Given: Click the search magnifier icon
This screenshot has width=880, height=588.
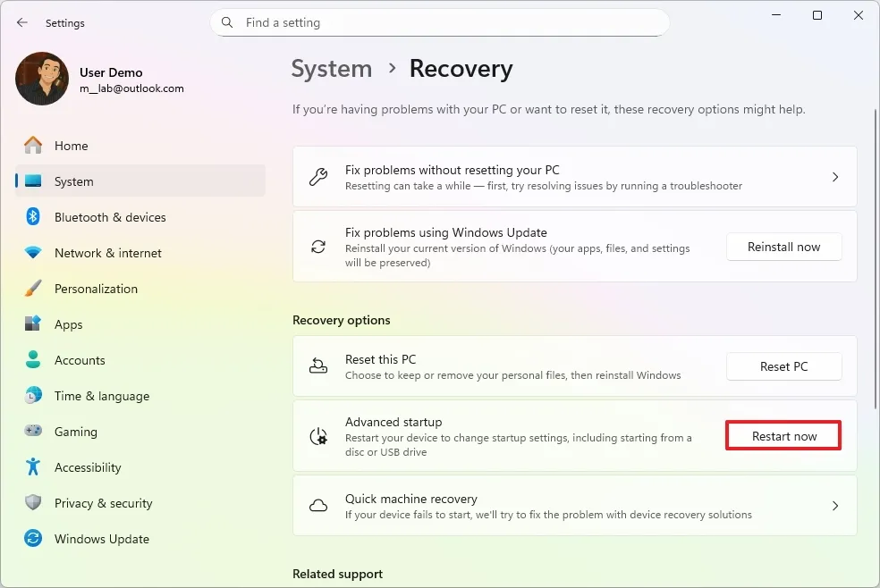Looking at the screenshot, I should [227, 22].
